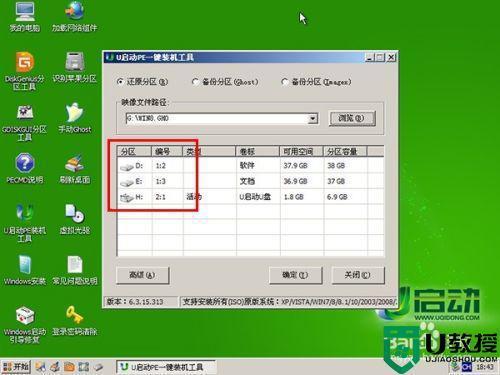500x375 pixels.
Task: Click the first quick launch icon beside 开始
Action: [41, 367]
